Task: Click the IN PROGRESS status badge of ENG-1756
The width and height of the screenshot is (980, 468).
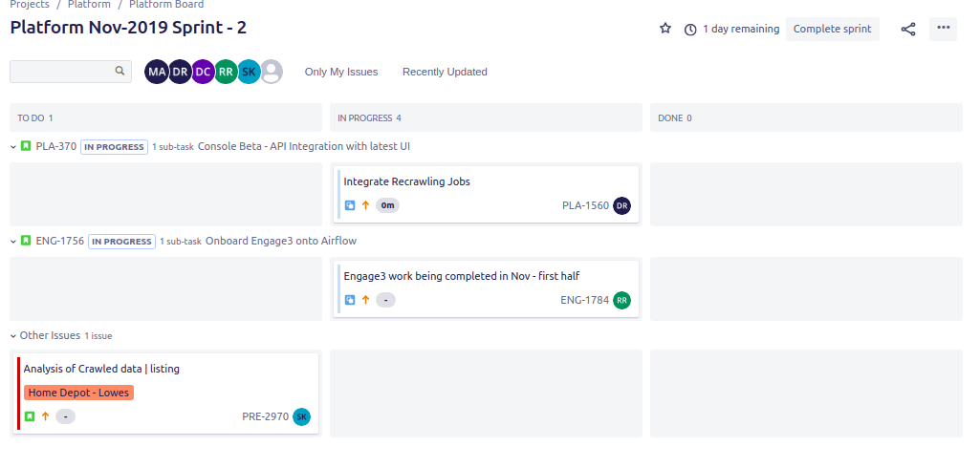Action: pyautogui.click(x=121, y=242)
